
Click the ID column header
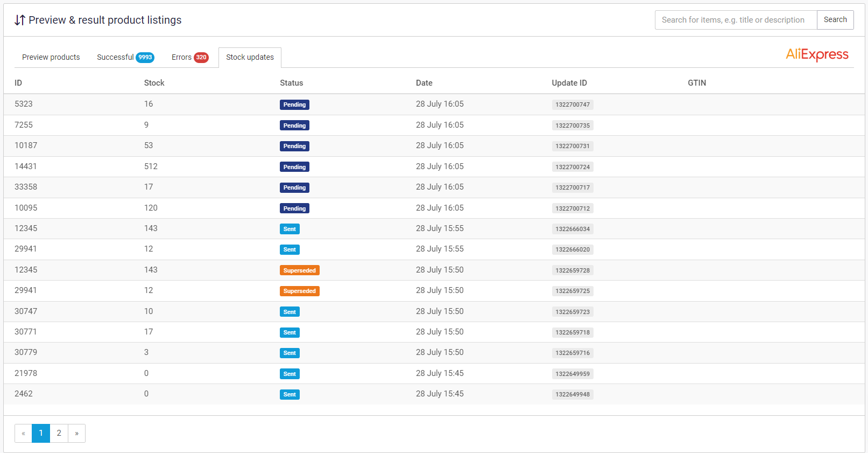coord(18,83)
